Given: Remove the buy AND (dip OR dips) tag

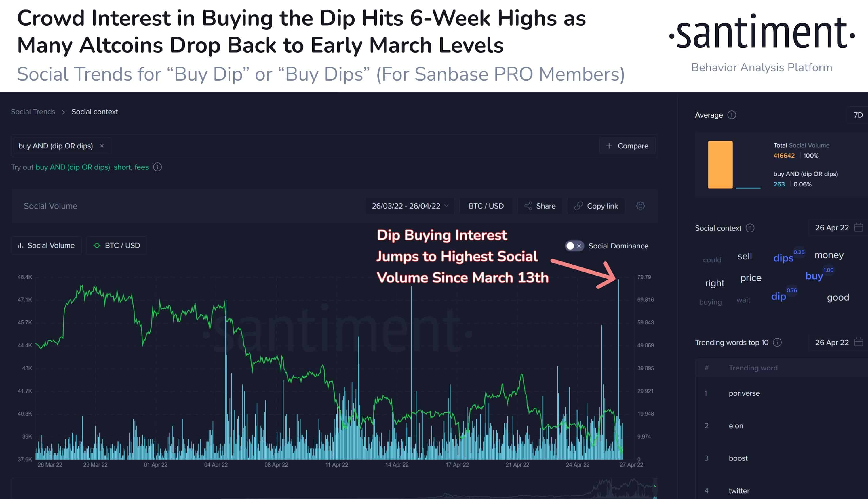Looking at the screenshot, I should [x=102, y=146].
